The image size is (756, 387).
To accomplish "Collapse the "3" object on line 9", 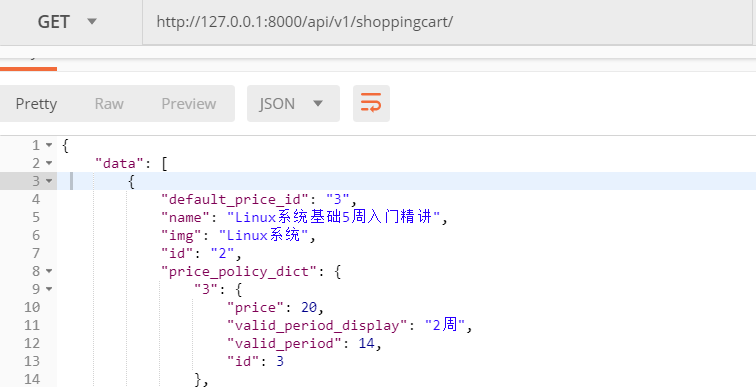I will [x=49, y=289].
